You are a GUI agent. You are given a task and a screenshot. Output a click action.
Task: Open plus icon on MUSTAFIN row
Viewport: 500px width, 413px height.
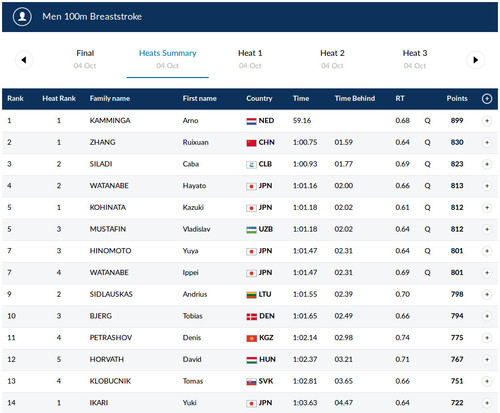tap(487, 229)
